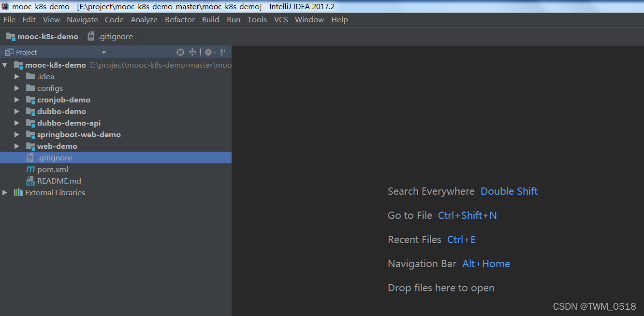The width and height of the screenshot is (644, 316).
Task: Open the View menu
Action: coord(51,20)
